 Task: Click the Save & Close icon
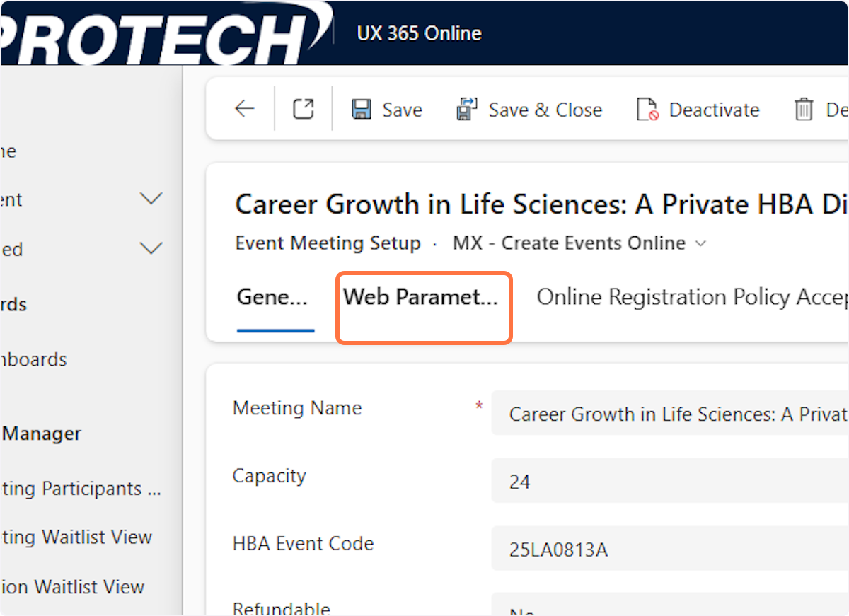point(468,110)
